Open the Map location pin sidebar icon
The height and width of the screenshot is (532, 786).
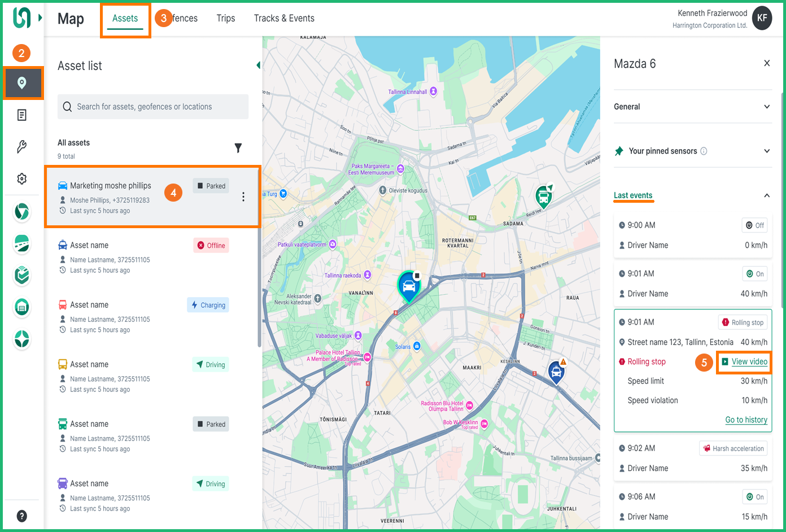(x=22, y=83)
